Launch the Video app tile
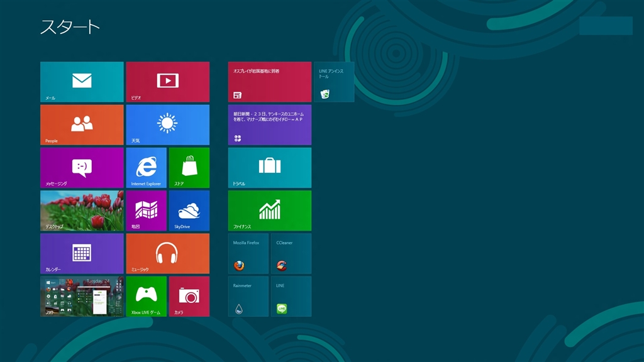 tap(167, 82)
